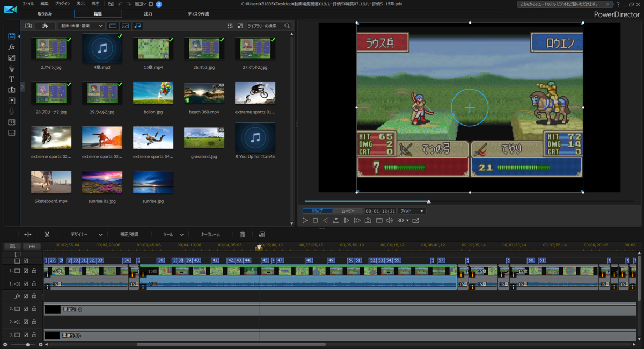Switch preview to ムービー mode
Image resolution: width=644 pixels, height=349 pixels.
coord(348,211)
